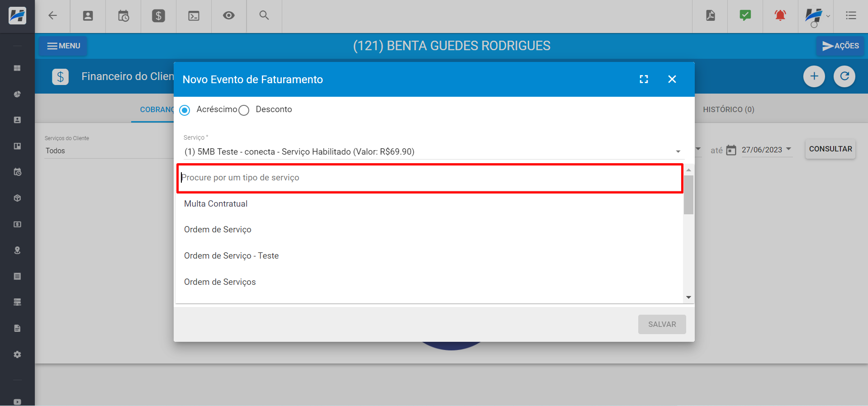The image size is (868, 406).
Task: Open the dashboard grid sidebar icon
Action: coord(17,68)
